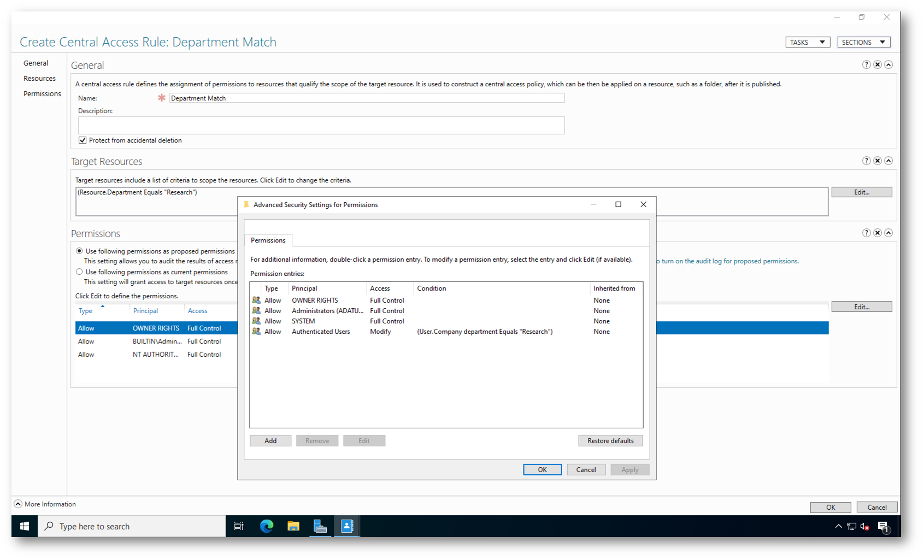Click Add button for permission entries

[270, 441]
